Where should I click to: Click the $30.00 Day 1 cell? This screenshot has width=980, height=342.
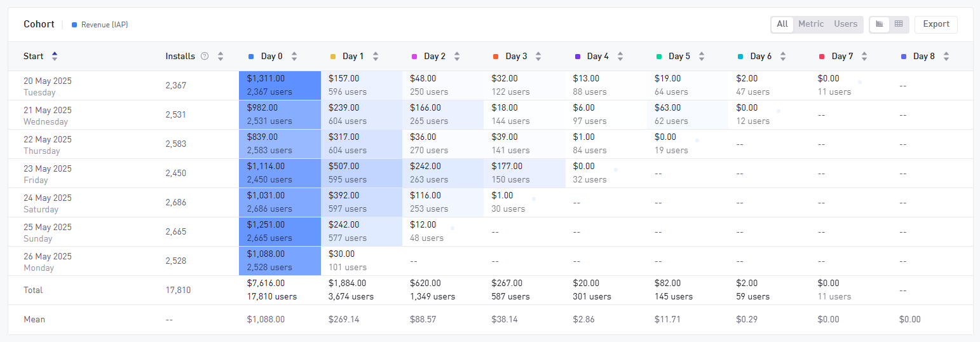point(362,261)
